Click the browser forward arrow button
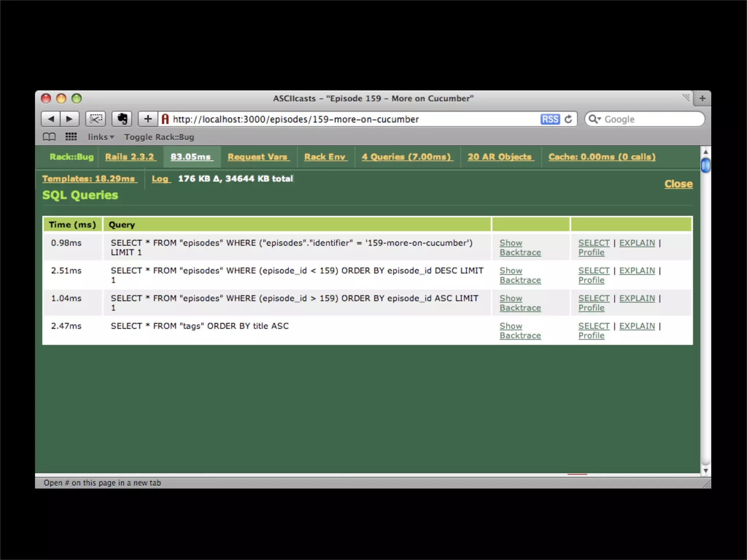The image size is (747, 560). (x=69, y=119)
